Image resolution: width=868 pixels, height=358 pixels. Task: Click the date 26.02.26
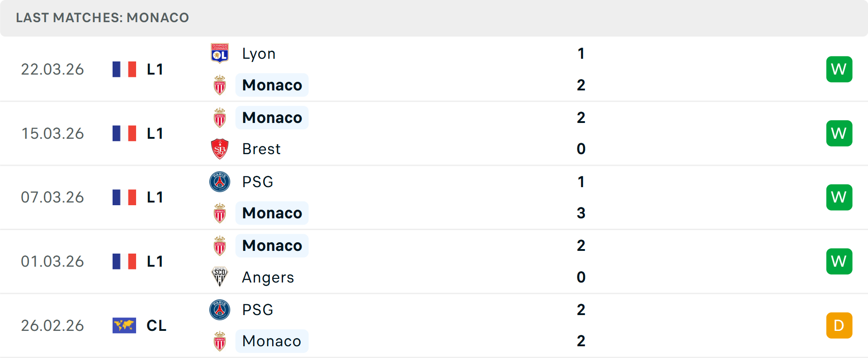tap(52, 325)
